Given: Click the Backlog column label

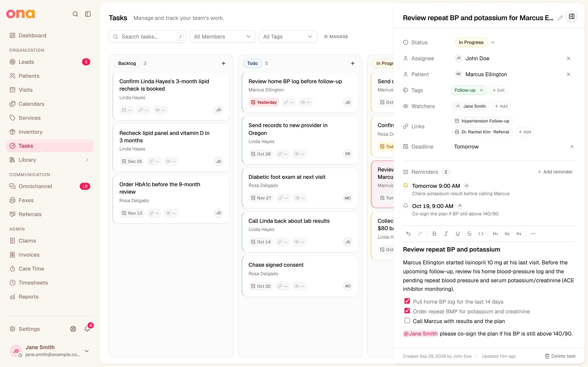Looking at the screenshot, I should [127, 63].
